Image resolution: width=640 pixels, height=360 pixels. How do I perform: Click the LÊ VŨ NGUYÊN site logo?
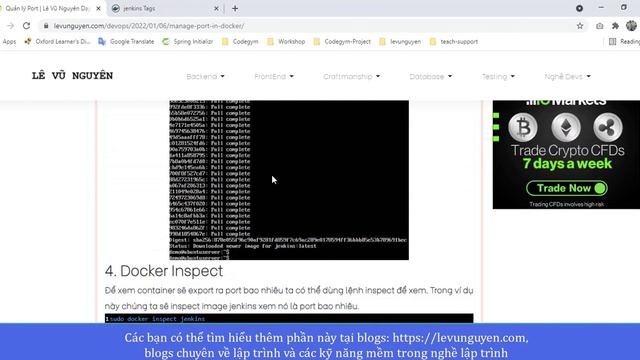pyautogui.click(x=72, y=76)
